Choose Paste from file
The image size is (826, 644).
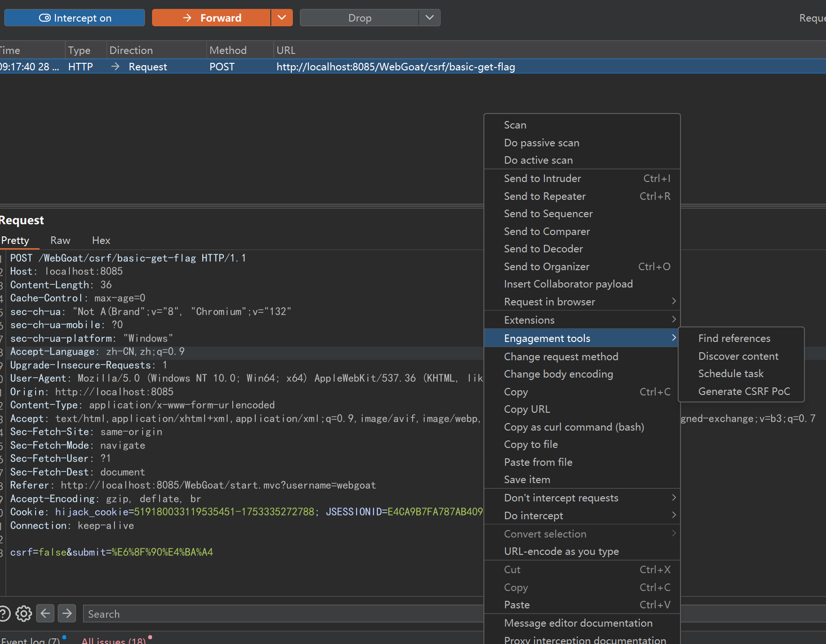(582, 462)
